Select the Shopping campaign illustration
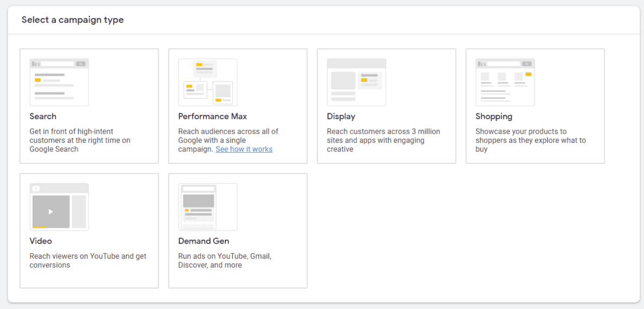 click(x=505, y=82)
